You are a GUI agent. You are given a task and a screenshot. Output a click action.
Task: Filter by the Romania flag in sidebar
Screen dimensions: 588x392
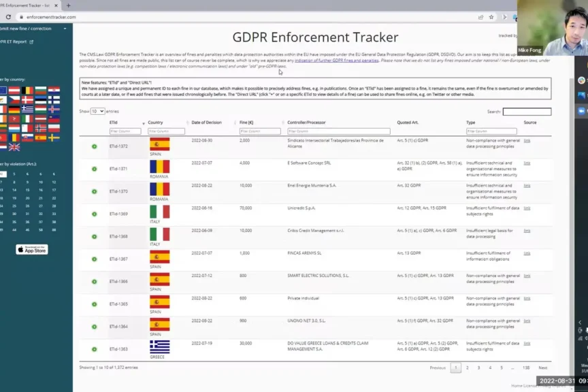pyautogui.click(x=14, y=137)
